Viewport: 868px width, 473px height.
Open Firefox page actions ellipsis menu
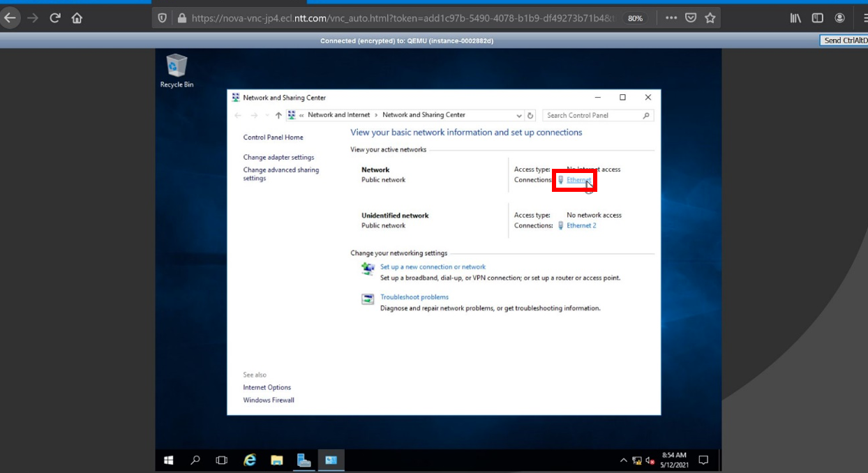tap(671, 18)
